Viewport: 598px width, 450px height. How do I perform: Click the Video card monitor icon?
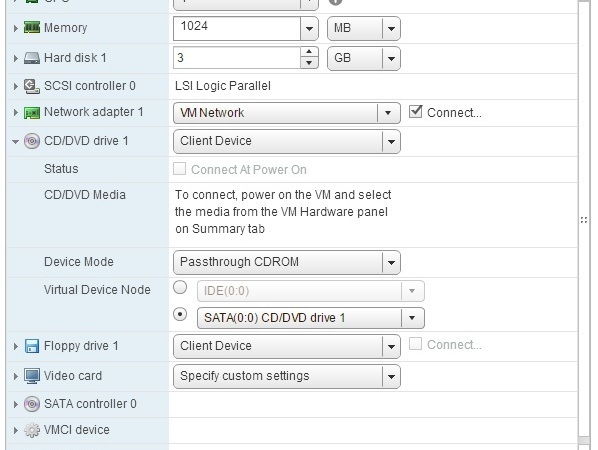click(x=32, y=376)
